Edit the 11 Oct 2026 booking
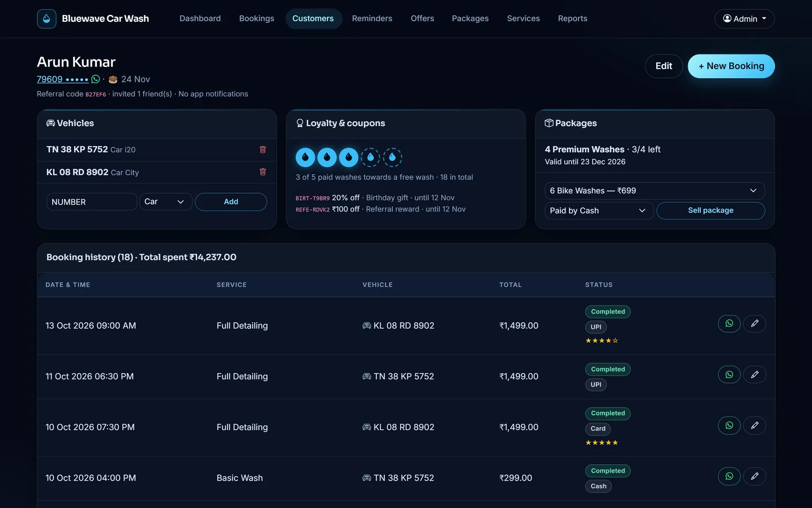Viewport: 812px width, 508px height. (x=755, y=374)
